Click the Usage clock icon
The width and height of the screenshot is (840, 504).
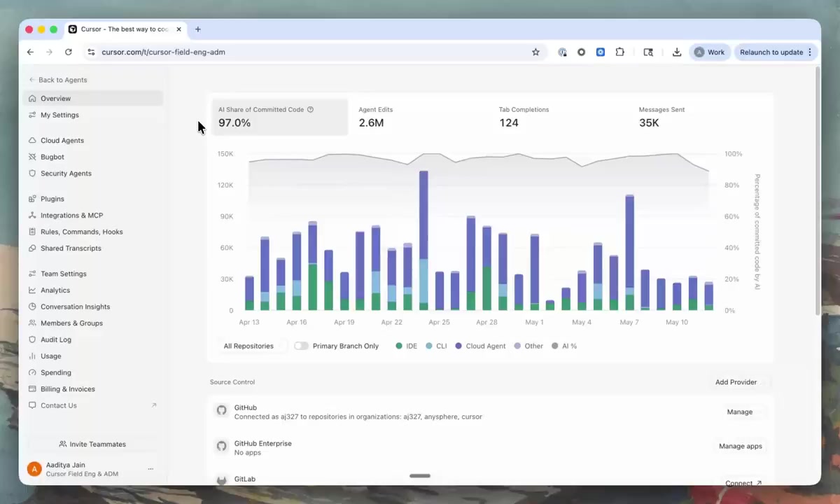tap(32, 356)
